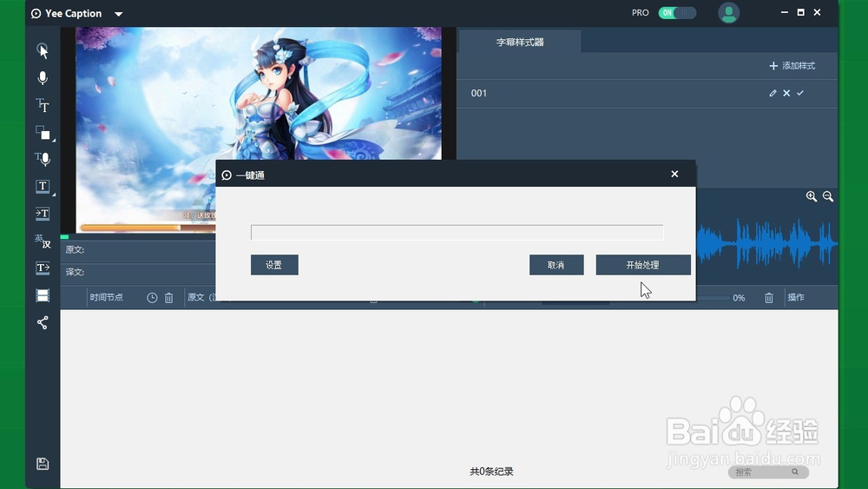Click the progress bar in 一键通 dialog
This screenshot has width=868, height=489.
click(x=457, y=233)
